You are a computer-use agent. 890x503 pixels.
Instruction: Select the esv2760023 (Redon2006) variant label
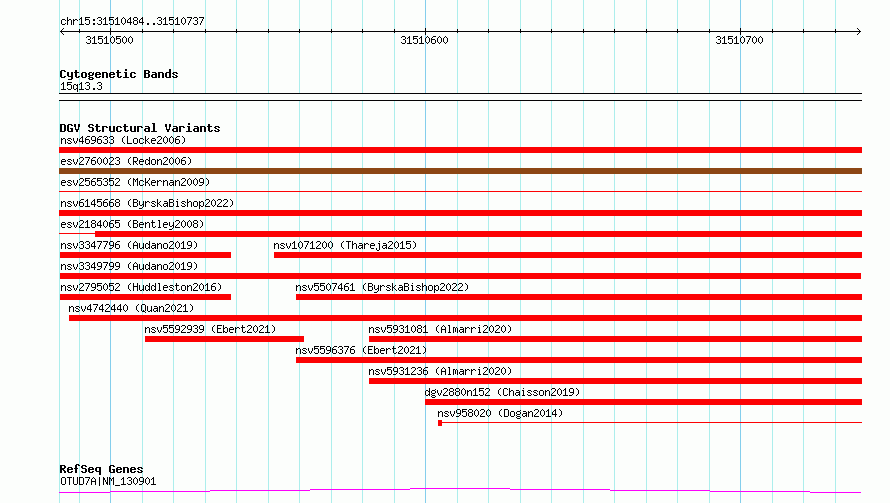click(x=126, y=161)
